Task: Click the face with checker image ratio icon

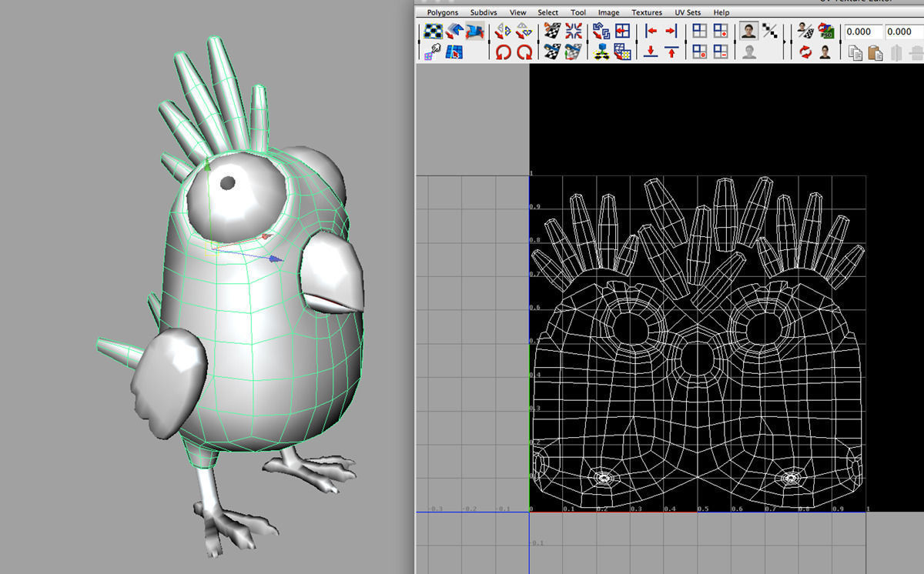Action: pos(805,32)
